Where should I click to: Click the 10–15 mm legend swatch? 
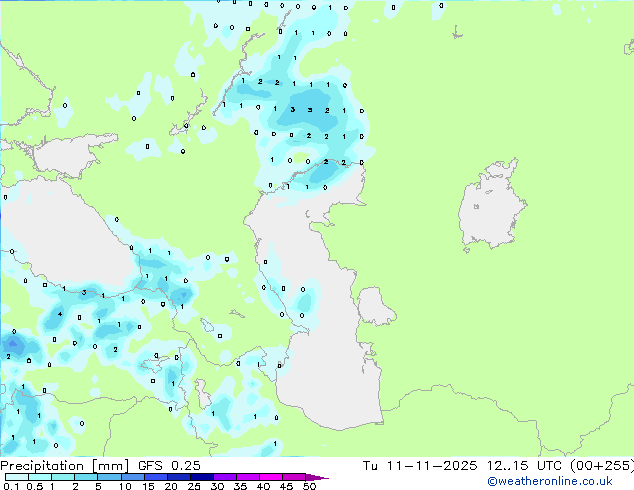[x=132, y=477]
